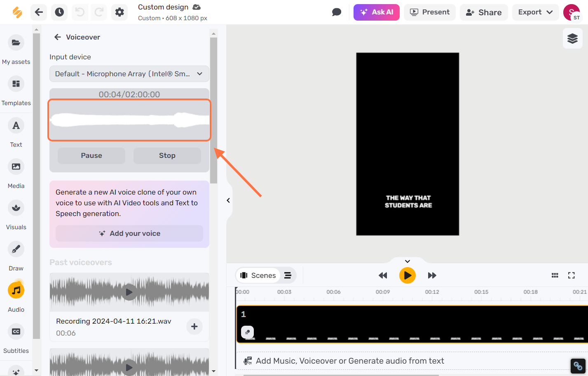Screen dimensions: 588x376
Task: Click scene transition icon on scene 1
Action: [x=247, y=332]
